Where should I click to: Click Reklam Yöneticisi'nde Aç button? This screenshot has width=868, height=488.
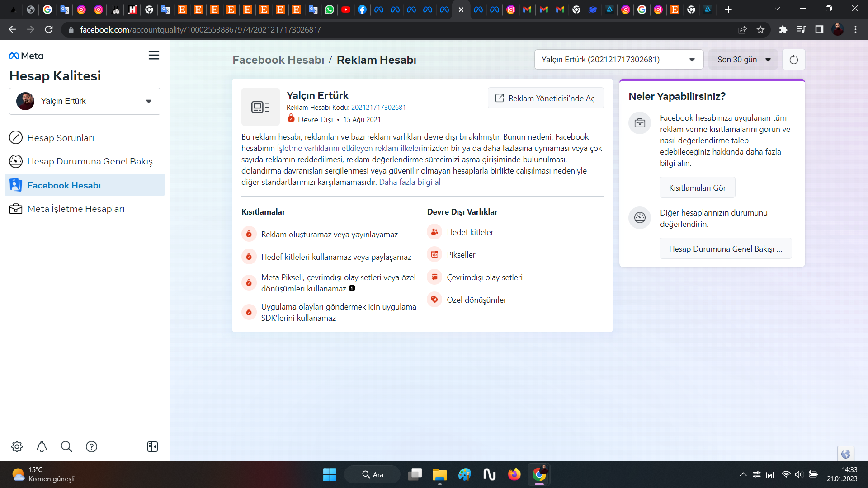tap(546, 98)
